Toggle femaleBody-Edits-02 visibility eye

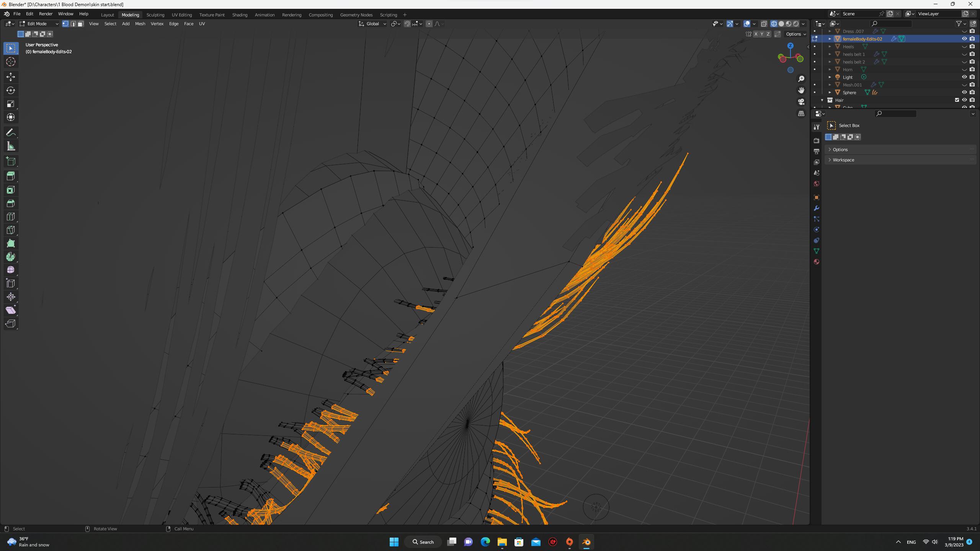click(964, 39)
